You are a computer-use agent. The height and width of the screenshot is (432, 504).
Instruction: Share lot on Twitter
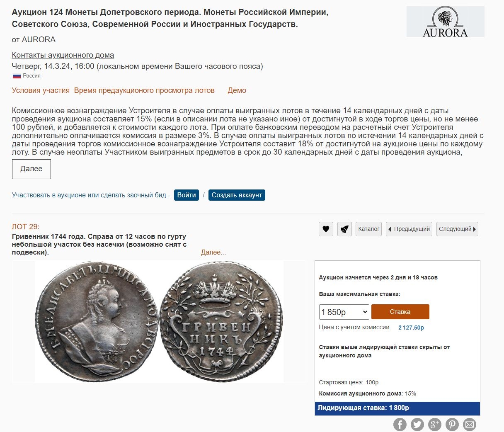pyautogui.click(x=417, y=424)
